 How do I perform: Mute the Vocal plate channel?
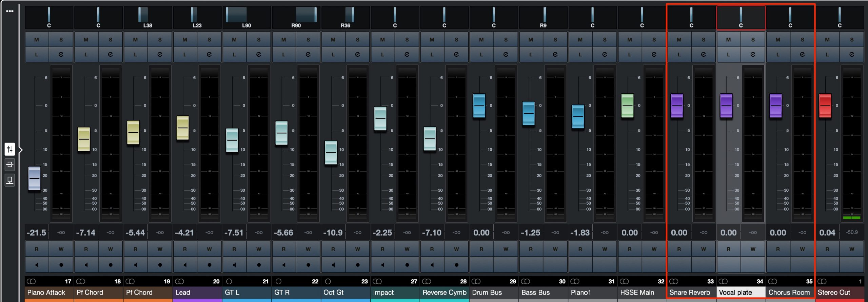click(728, 40)
